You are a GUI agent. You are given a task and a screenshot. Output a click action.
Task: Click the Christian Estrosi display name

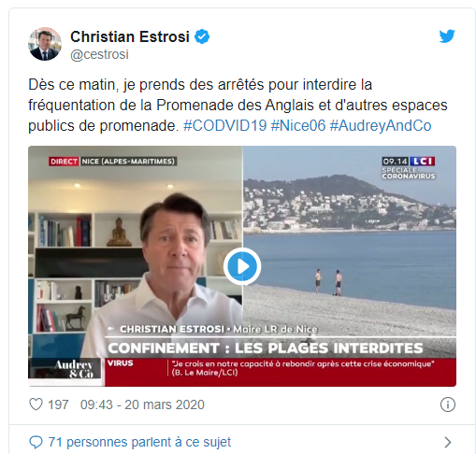(130, 36)
